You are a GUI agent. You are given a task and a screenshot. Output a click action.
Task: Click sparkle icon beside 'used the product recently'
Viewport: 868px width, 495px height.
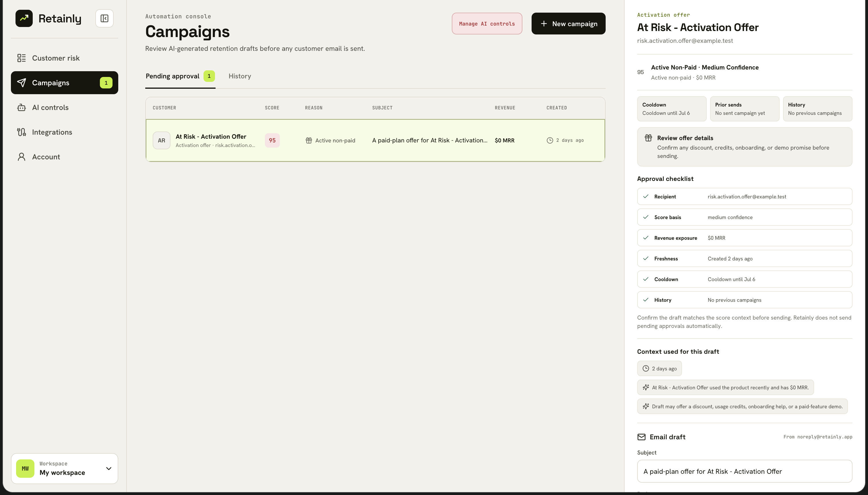coord(646,388)
